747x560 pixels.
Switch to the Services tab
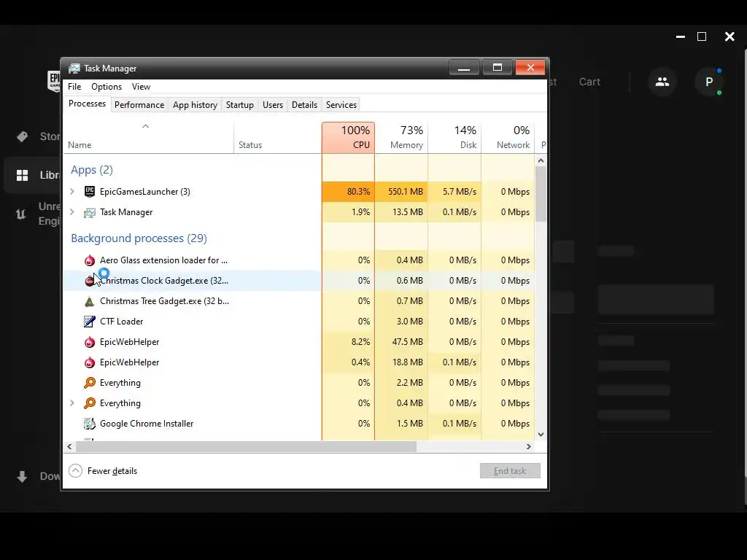click(341, 105)
